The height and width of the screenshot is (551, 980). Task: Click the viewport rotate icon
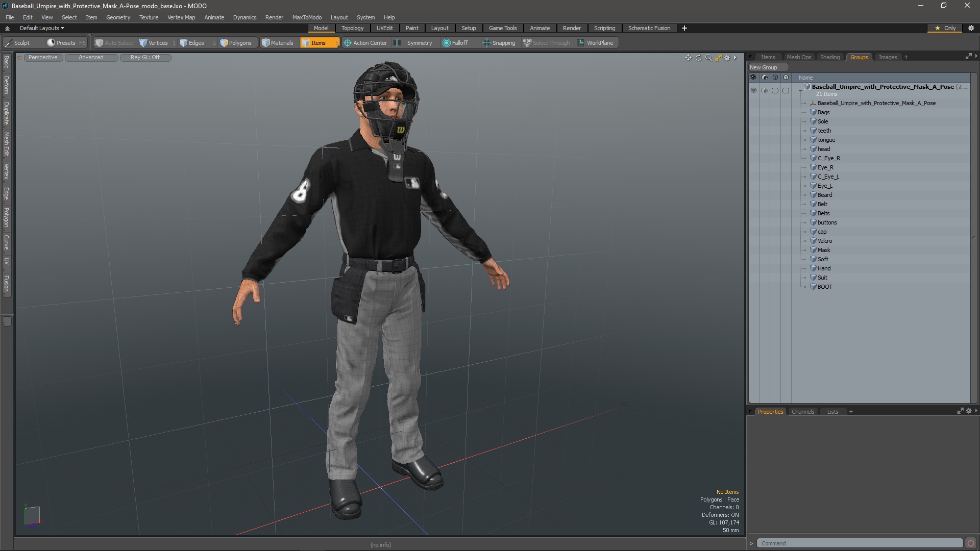[698, 58]
